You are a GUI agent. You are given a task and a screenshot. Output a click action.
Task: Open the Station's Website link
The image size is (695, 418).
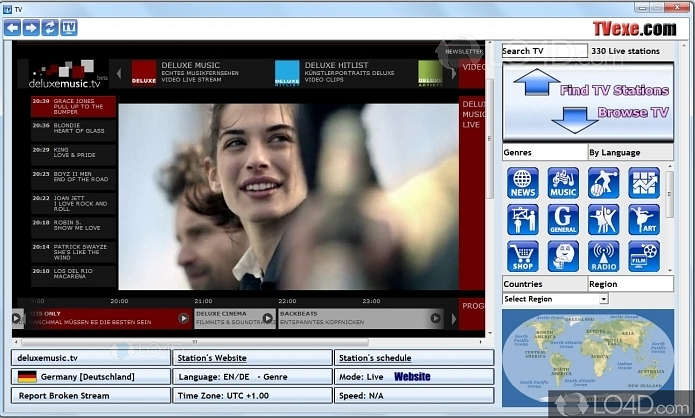(252, 358)
